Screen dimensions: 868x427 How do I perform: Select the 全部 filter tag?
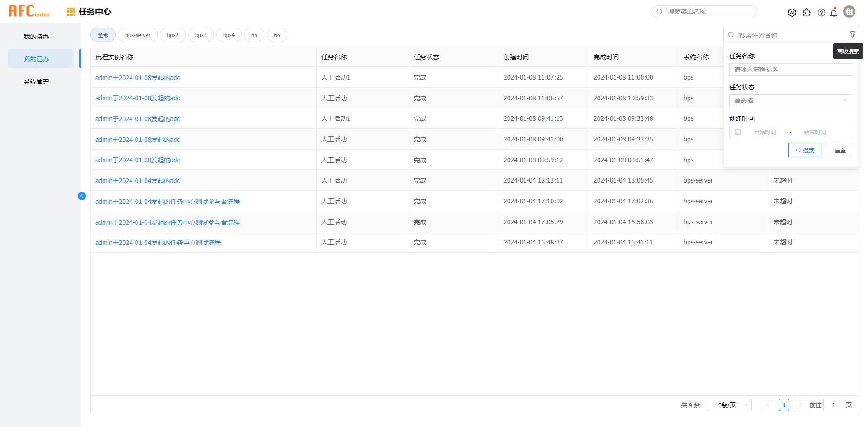103,35
